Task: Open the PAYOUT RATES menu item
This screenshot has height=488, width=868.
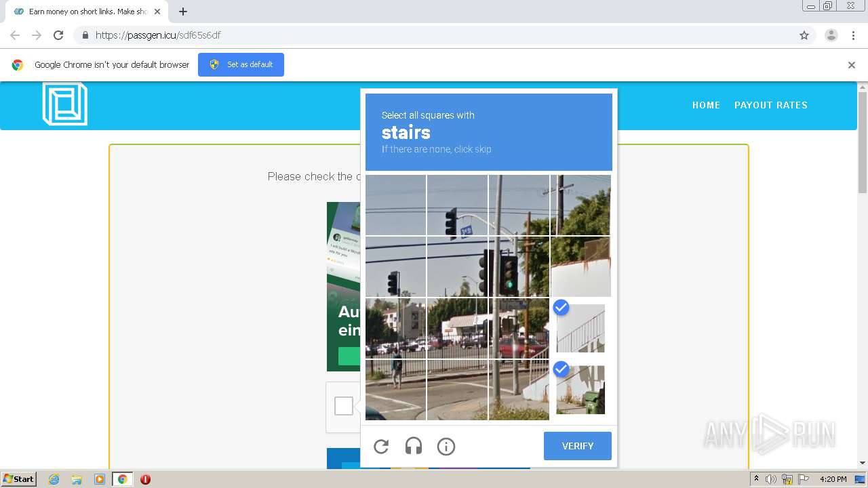Action: (x=771, y=105)
